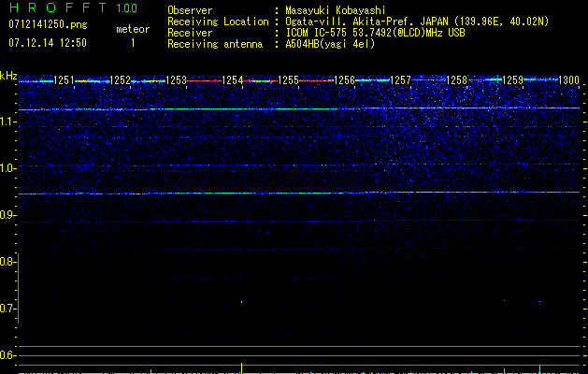
Task: Select the ICOM IC-575 receiver frequency text
Action: [x=375, y=33]
